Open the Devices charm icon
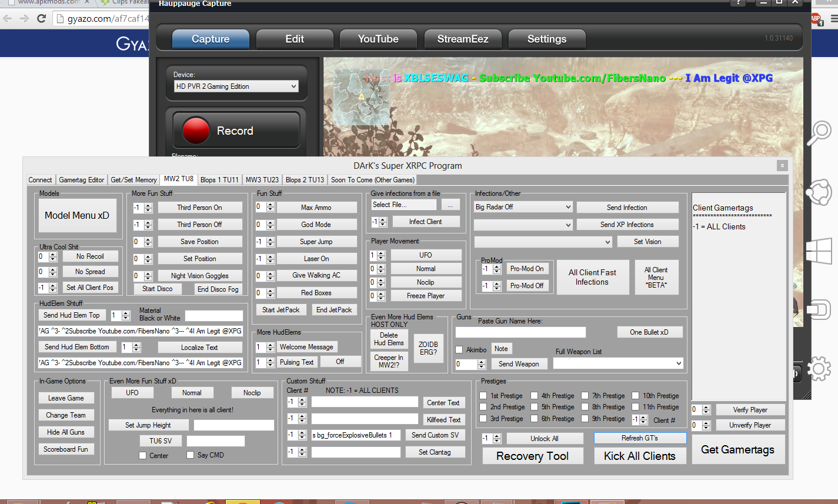 [818, 309]
